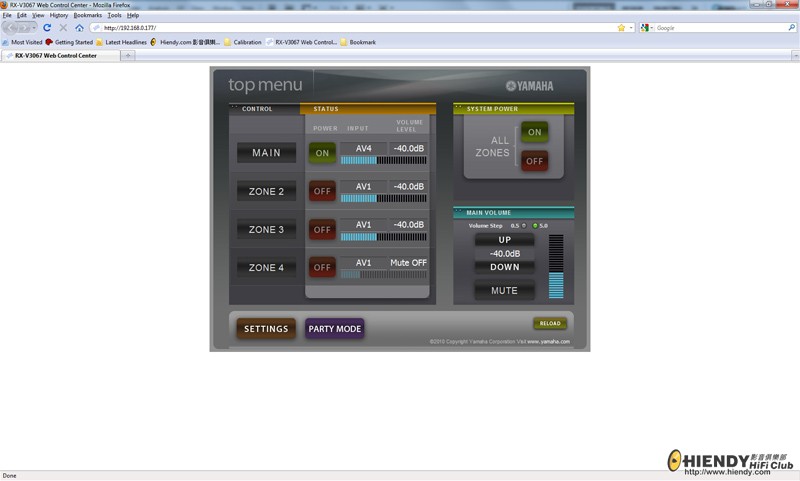Click the Zone 2 volume level bar
This screenshot has width=800, height=481.
click(384, 198)
